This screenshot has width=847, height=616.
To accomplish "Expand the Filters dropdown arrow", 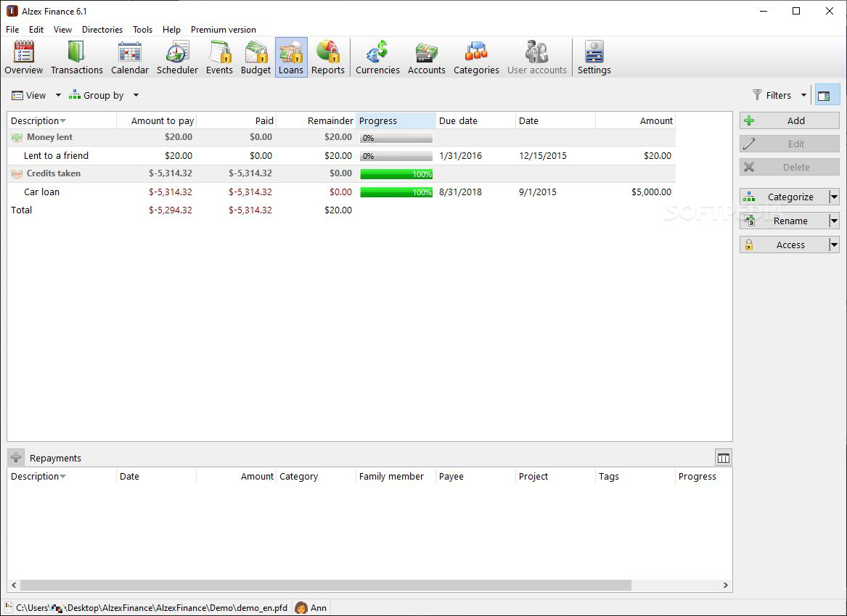I will (803, 95).
